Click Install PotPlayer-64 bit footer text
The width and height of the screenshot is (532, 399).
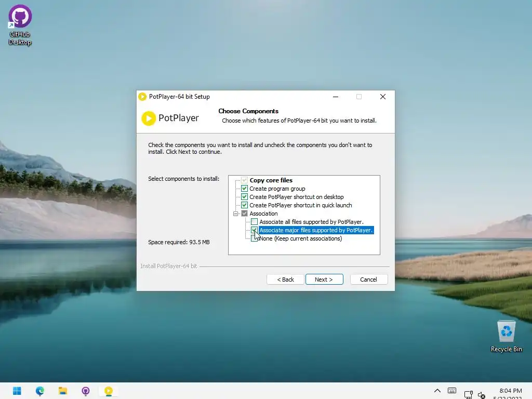click(169, 266)
